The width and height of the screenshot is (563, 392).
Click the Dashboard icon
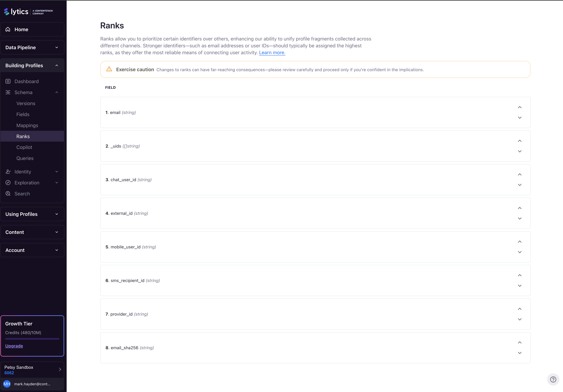(x=8, y=81)
